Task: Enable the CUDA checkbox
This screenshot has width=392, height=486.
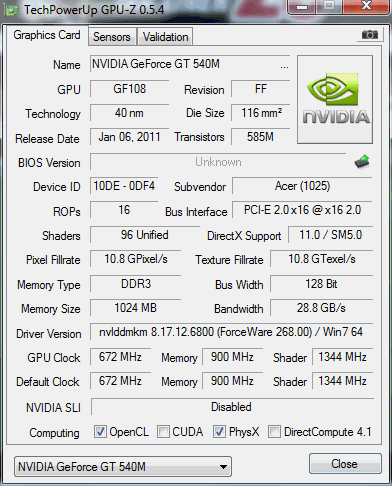Action: pos(163,432)
